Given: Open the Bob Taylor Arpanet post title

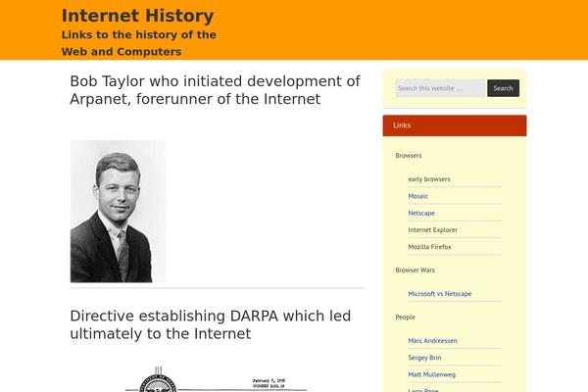Looking at the screenshot, I should click(x=215, y=89).
